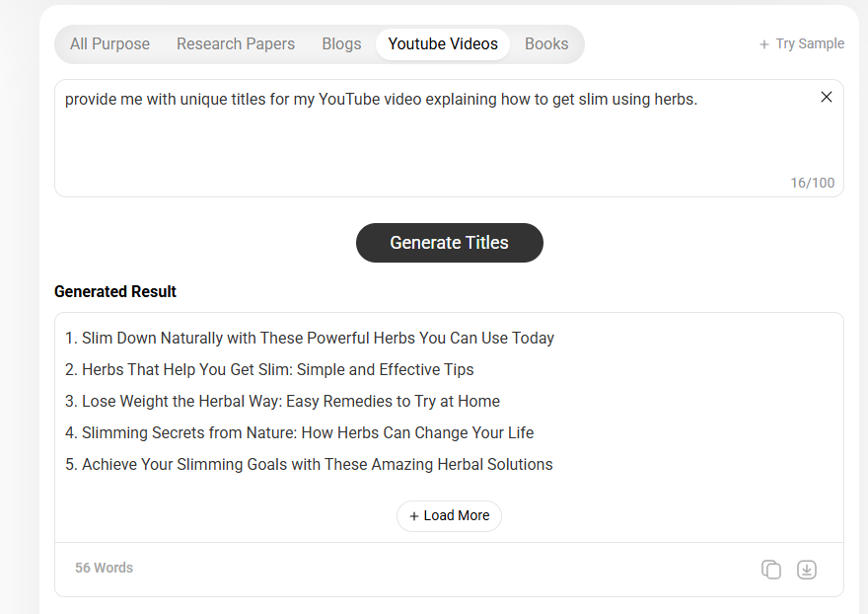The height and width of the screenshot is (614, 868).
Task: Select the title Slim Down Naturally with These Powerful Herbs
Action: coord(317,338)
